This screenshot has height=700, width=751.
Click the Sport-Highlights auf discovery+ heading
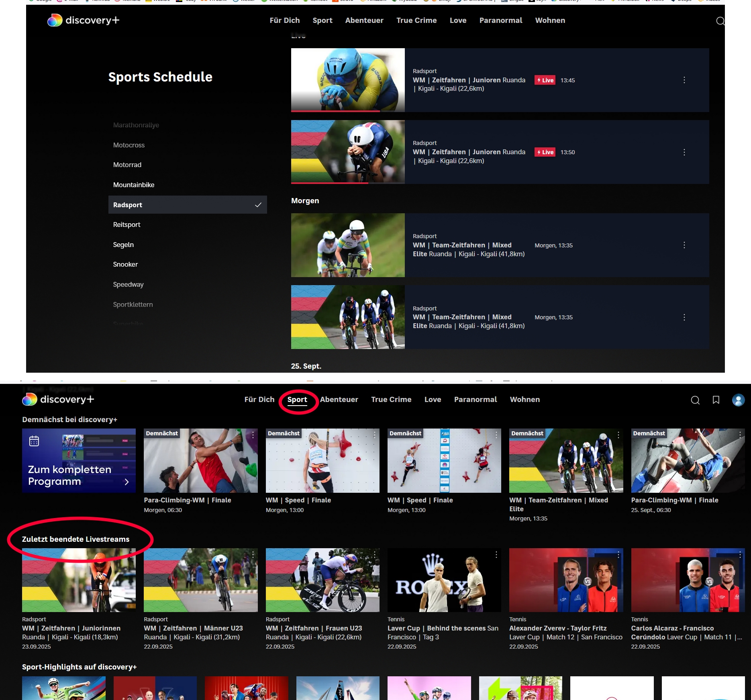(x=80, y=667)
